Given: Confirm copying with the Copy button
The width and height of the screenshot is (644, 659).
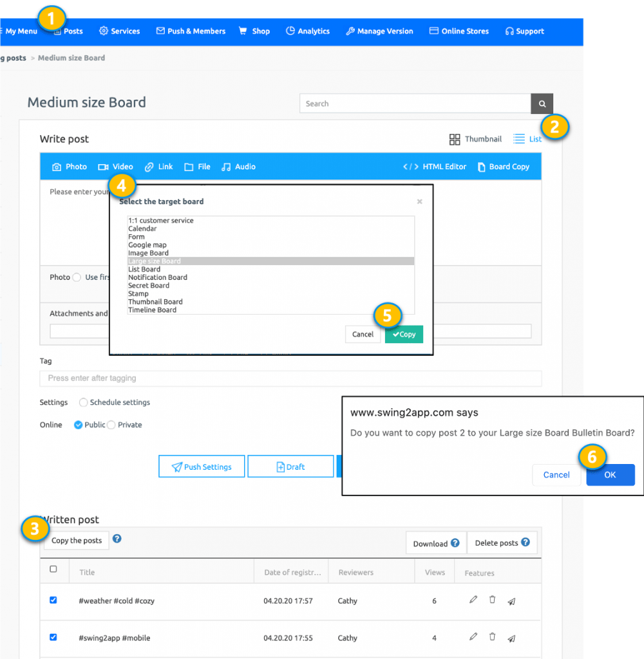Looking at the screenshot, I should (x=404, y=334).
